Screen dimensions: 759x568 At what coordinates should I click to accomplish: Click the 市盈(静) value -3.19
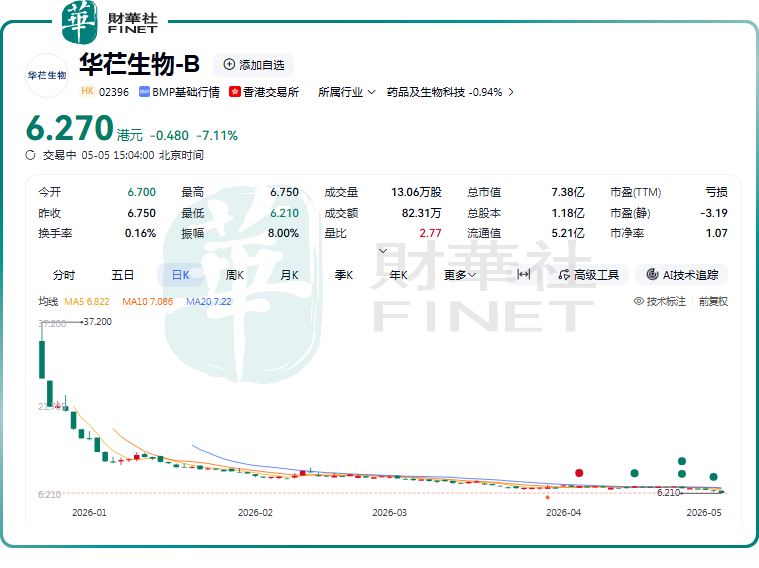pos(713,213)
